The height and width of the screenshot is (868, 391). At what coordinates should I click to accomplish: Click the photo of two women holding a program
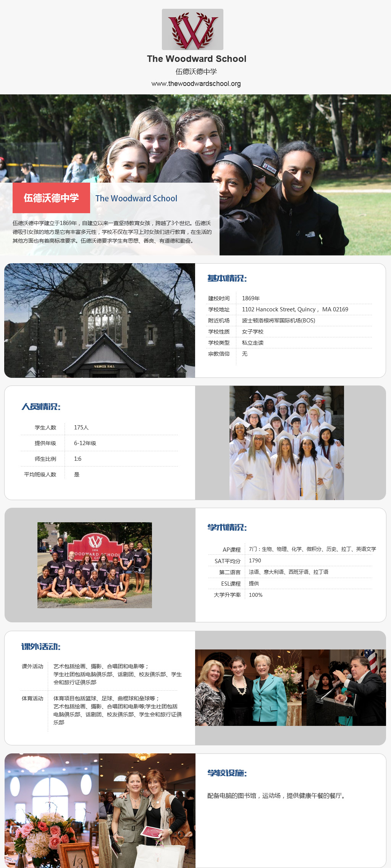pos(147,811)
